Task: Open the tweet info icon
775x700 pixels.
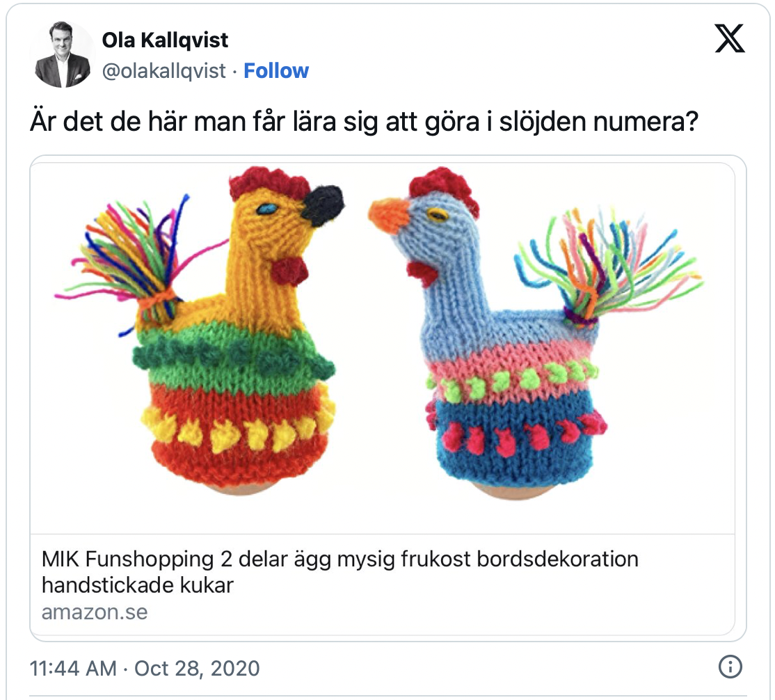Action: 729,668
